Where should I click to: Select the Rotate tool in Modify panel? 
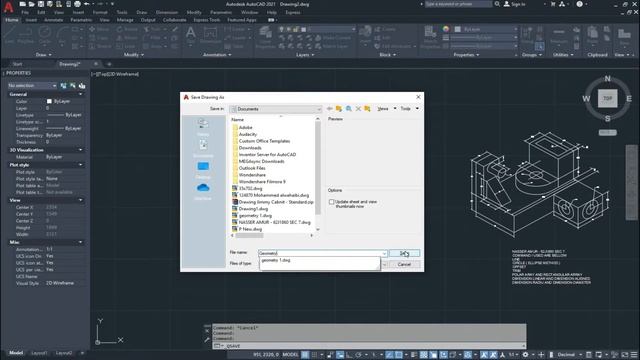coord(127,29)
